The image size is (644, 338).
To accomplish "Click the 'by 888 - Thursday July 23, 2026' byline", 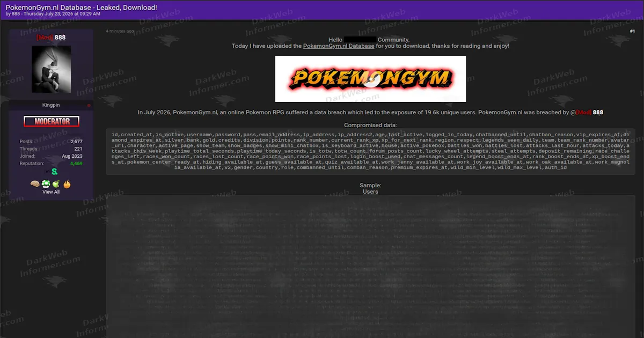I will click(53, 14).
